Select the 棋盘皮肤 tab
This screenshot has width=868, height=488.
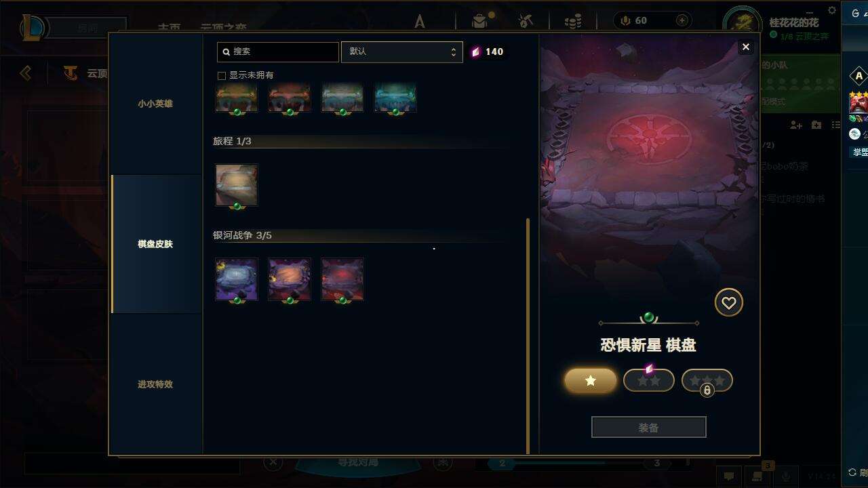tap(155, 244)
